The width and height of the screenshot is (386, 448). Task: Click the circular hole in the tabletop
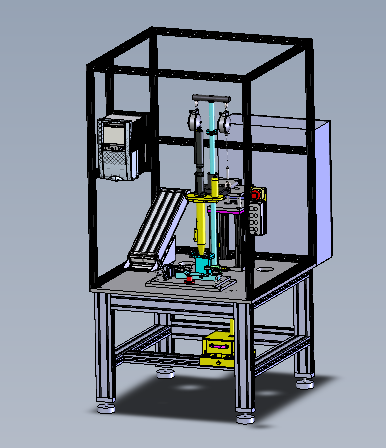(265, 269)
